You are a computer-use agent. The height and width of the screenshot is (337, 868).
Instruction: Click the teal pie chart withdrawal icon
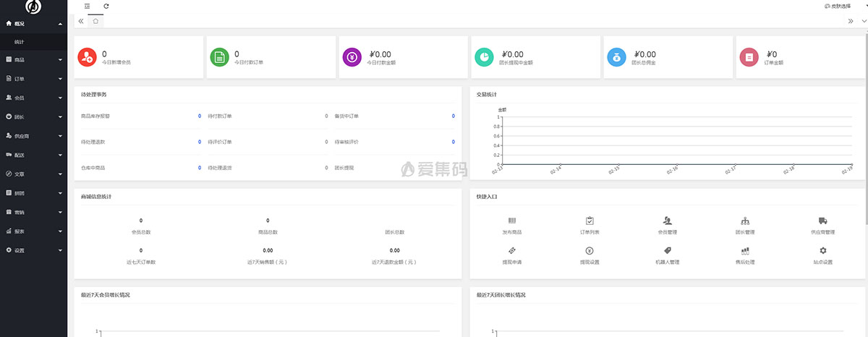[x=484, y=57]
